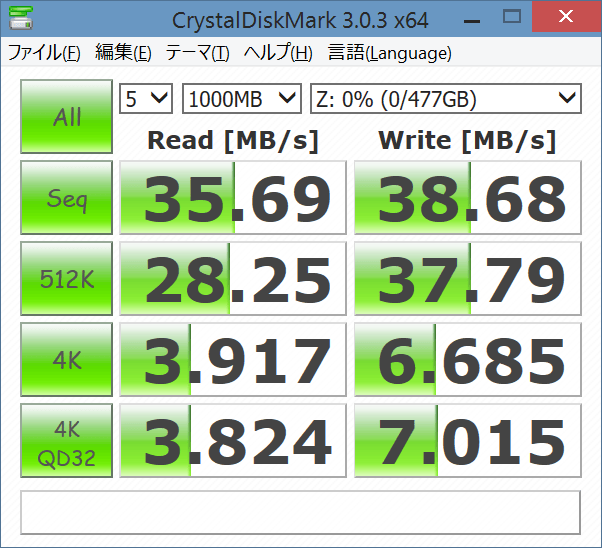This screenshot has width=602, height=548.
Task: Click the Seq write result 38.68
Action: tap(468, 199)
